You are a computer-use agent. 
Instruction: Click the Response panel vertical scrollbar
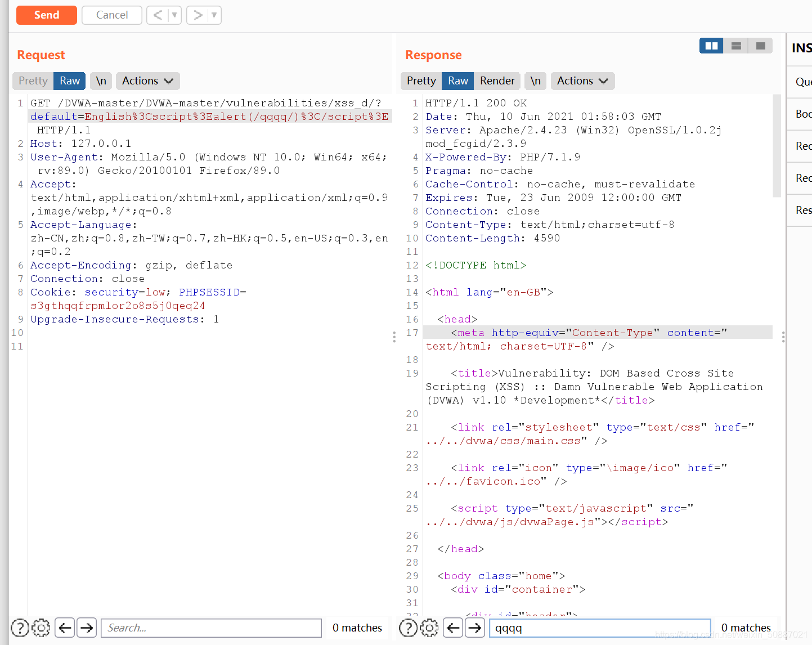click(x=777, y=145)
